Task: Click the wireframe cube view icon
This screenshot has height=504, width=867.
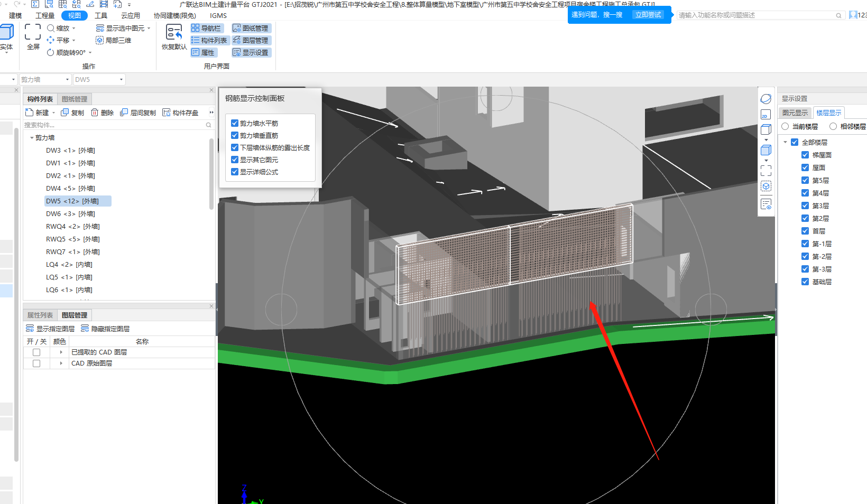Action: (x=766, y=129)
